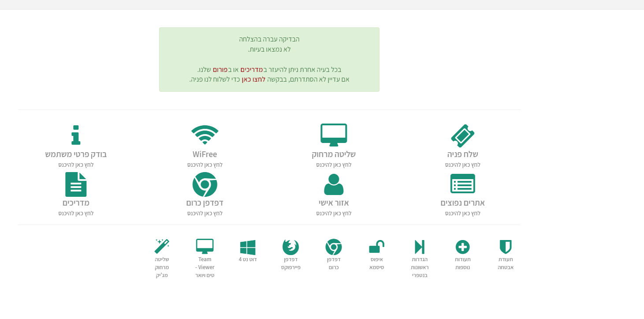Screen dimensions: 644x319
Task: Click the אזור אישי user icon
Action: coord(334,184)
